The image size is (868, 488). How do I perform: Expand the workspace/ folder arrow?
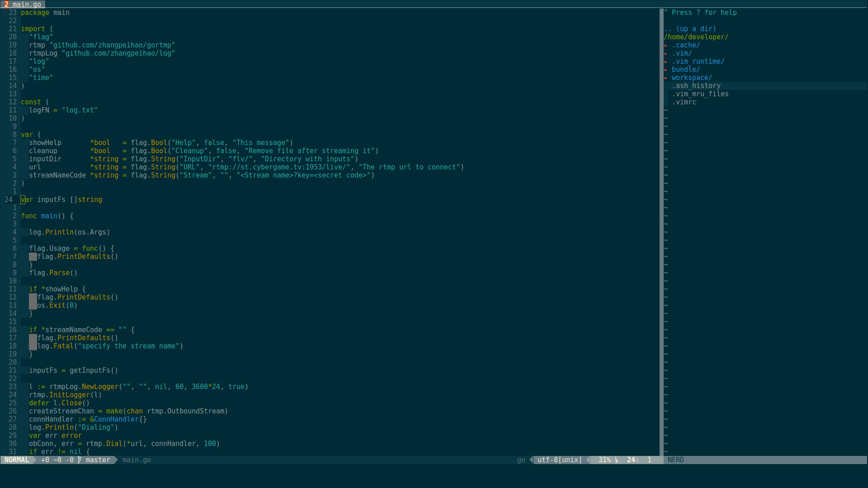[x=666, y=78]
